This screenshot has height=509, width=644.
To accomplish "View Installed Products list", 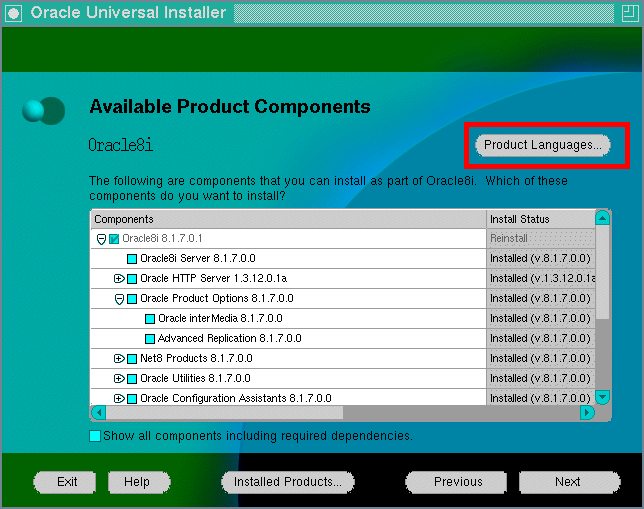I will click(x=288, y=482).
